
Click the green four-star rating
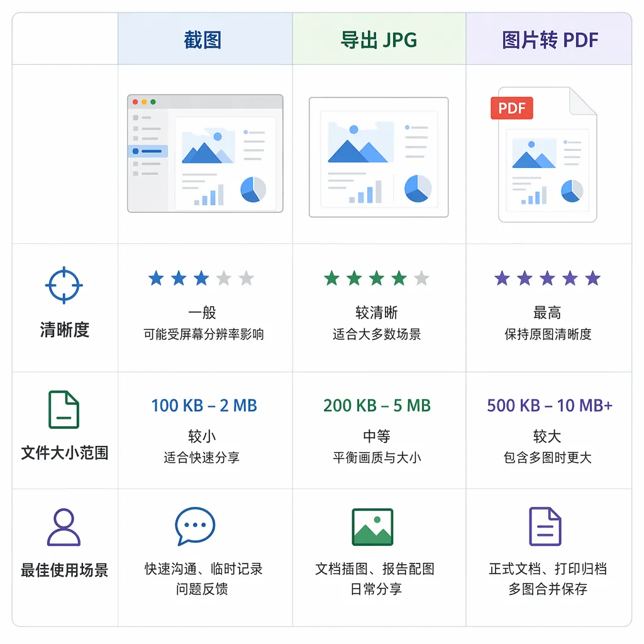(x=377, y=278)
